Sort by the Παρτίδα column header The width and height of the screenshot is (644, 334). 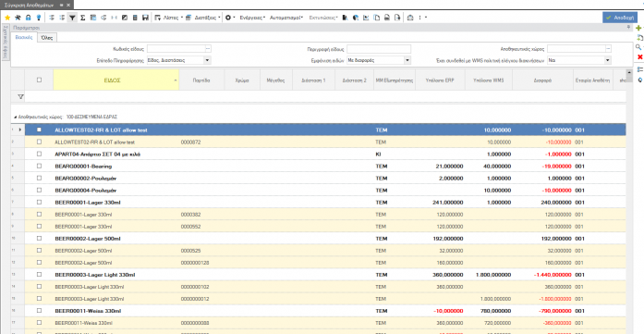(x=201, y=80)
